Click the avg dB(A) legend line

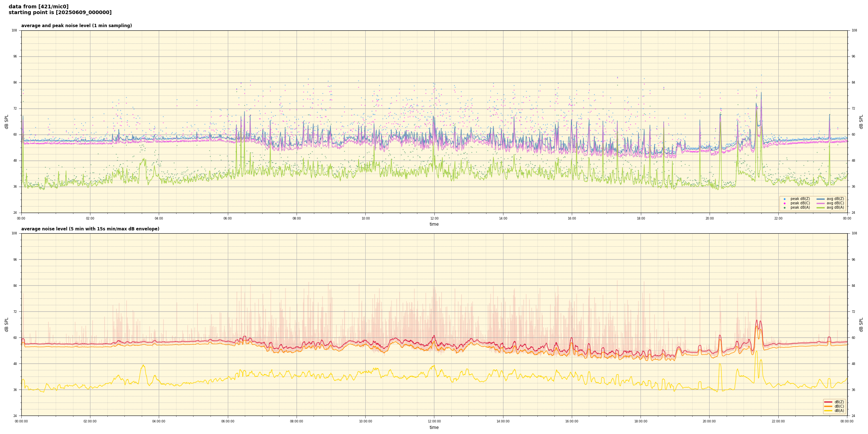tap(820, 208)
